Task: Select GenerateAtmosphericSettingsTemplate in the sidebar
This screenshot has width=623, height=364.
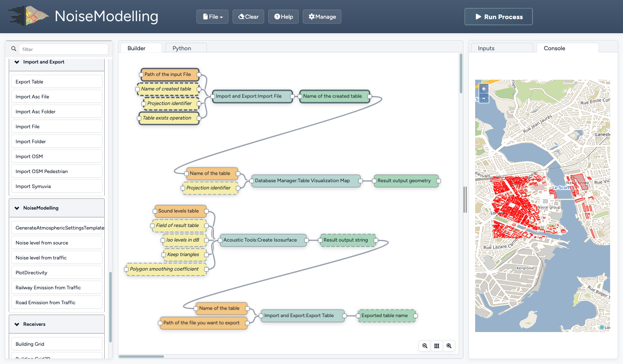Action: coord(56,228)
